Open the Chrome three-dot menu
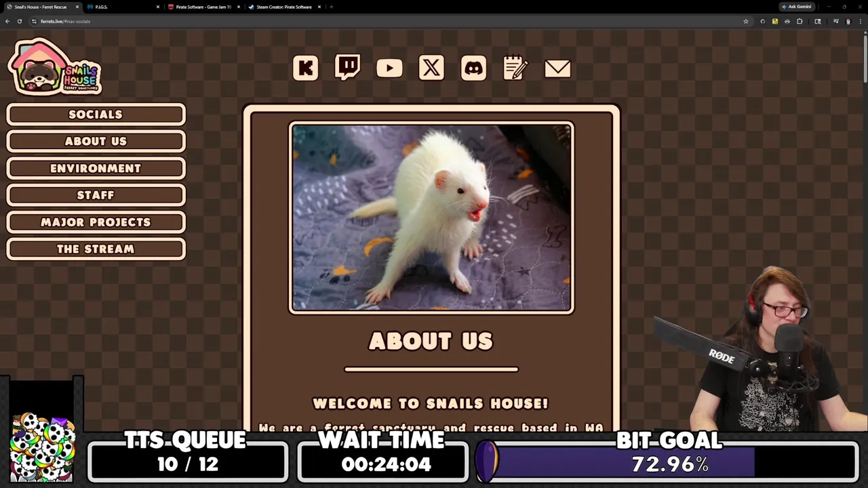Image resolution: width=868 pixels, height=488 pixels. click(x=861, y=21)
